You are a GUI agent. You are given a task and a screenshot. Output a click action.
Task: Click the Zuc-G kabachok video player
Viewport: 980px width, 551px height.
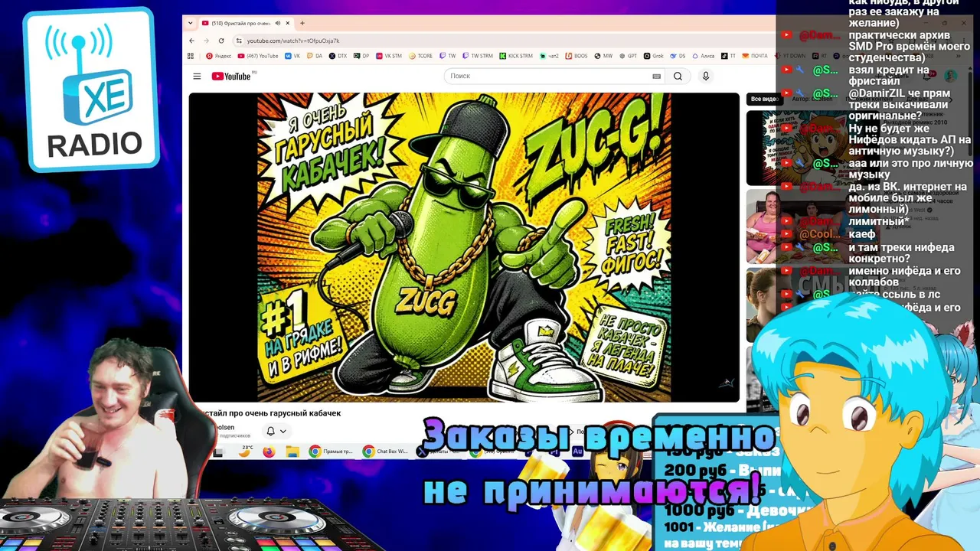point(464,247)
